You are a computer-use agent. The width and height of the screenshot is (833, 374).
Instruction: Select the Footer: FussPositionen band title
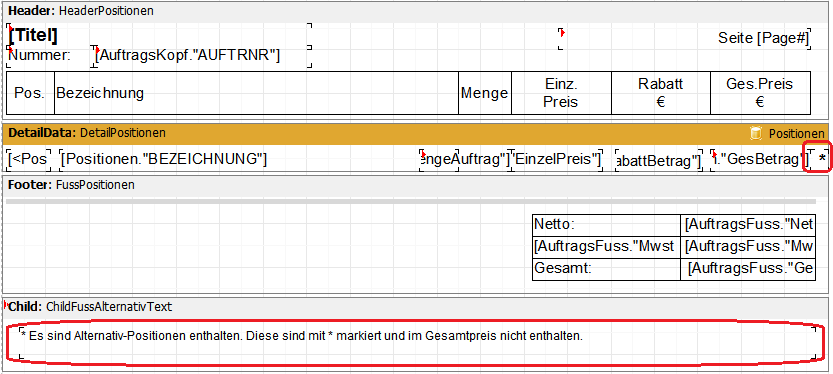click(71, 185)
